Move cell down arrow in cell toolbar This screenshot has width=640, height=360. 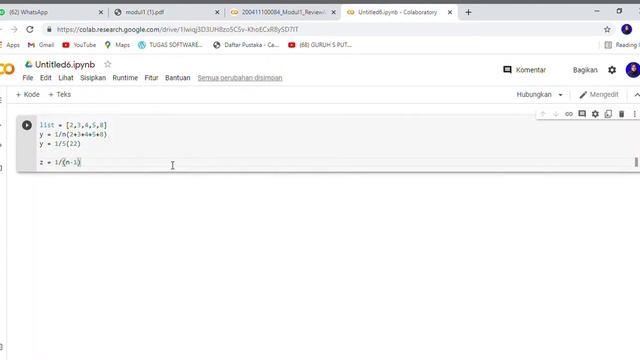click(556, 114)
